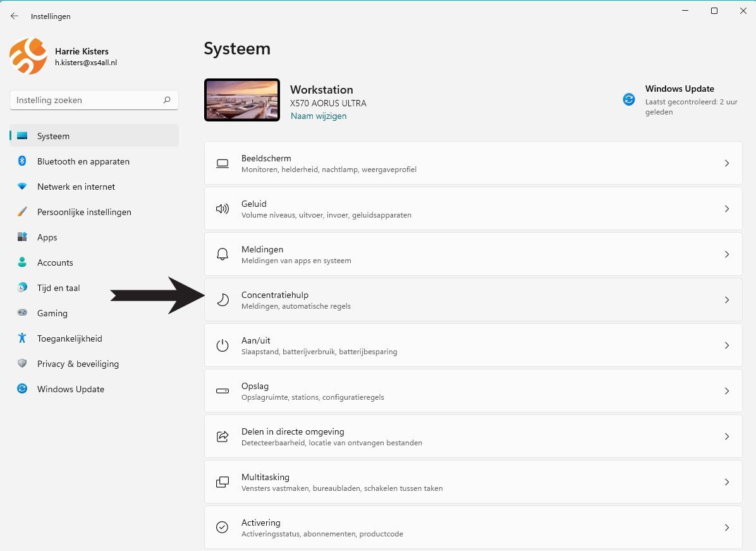Image resolution: width=756 pixels, height=551 pixels.
Task: Click "Slaapstand, batterijverbruik, batterijbesparing" text
Action: click(319, 352)
